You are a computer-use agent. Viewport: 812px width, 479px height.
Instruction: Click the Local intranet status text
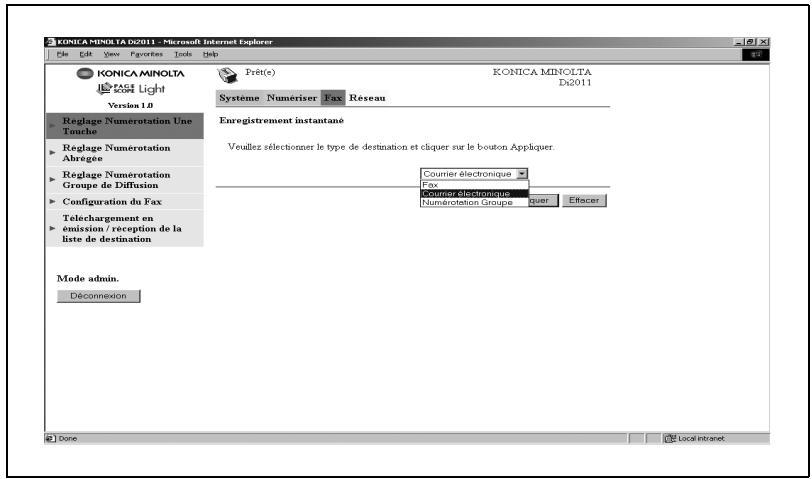pos(701,439)
